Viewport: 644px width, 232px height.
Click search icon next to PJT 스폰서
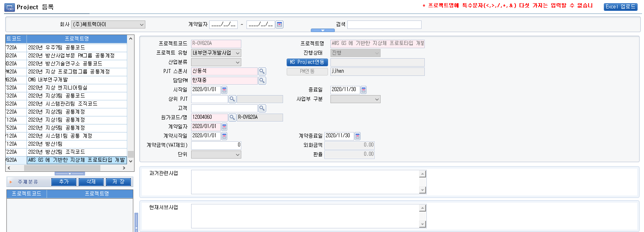[x=262, y=71]
